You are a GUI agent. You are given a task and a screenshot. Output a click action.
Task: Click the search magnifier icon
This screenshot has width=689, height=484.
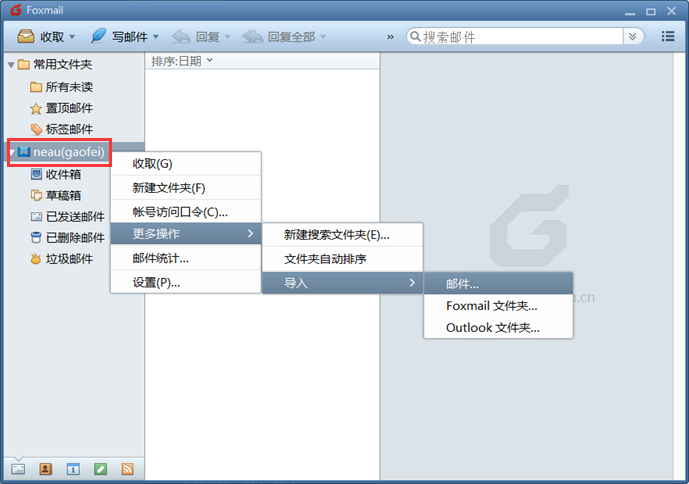coord(414,36)
